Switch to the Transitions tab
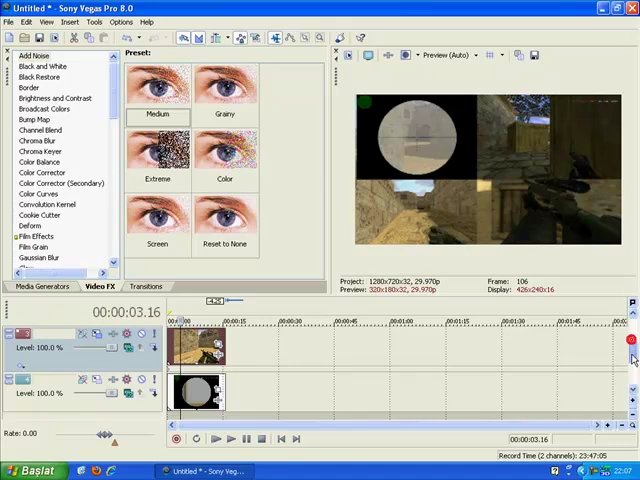The width and height of the screenshot is (640, 480). tap(146, 287)
